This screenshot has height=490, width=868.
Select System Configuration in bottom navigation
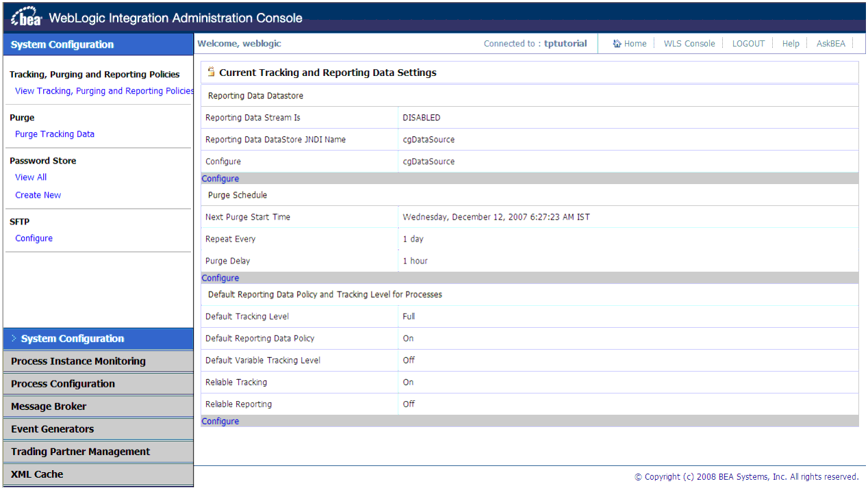click(99, 339)
